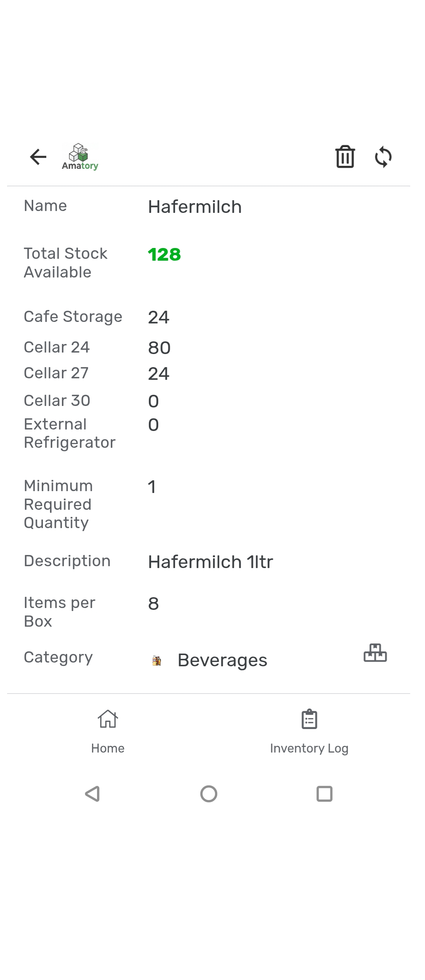Select the Hafermilch 1ltr description
425x980 pixels.
[210, 562]
